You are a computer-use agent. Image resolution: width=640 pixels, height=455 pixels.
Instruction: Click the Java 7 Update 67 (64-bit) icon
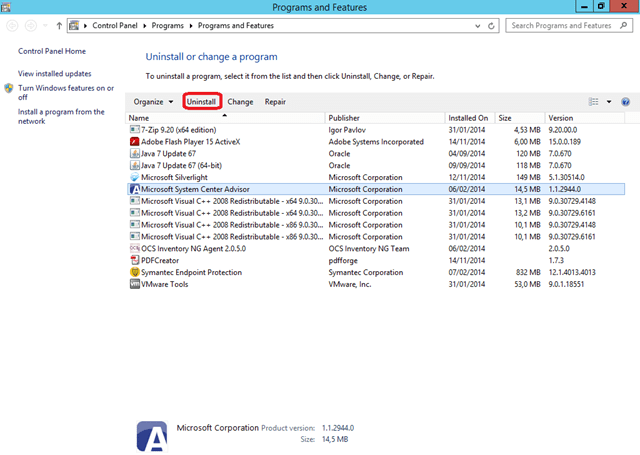[x=134, y=165]
